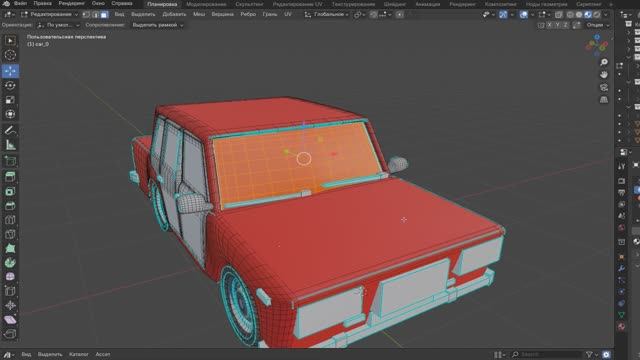The height and width of the screenshot is (360, 640).
Task: Pick the Annotate pencil tool
Action: coord(10,130)
